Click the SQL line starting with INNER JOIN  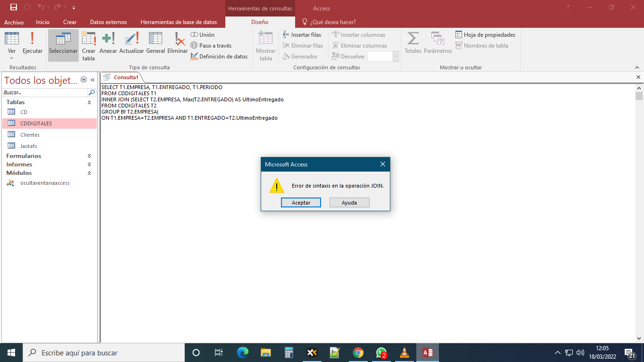[x=192, y=99]
